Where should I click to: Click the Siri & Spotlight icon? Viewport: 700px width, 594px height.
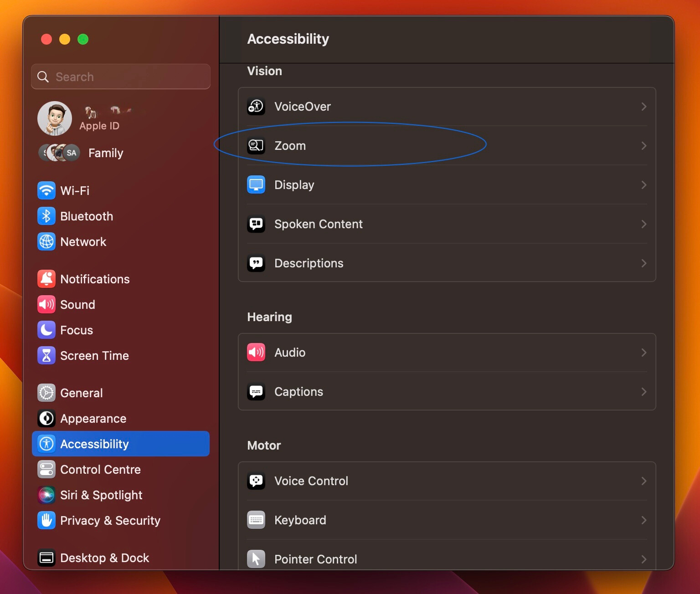pyautogui.click(x=46, y=495)
